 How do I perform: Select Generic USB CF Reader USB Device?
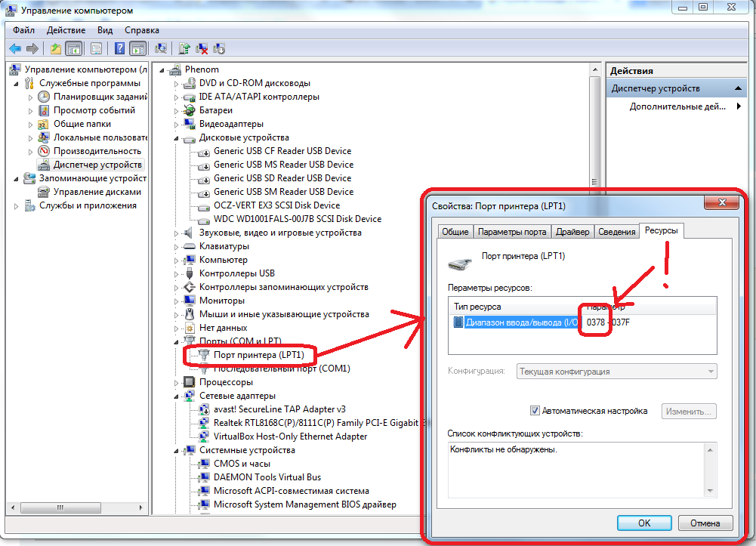(282, 151)
